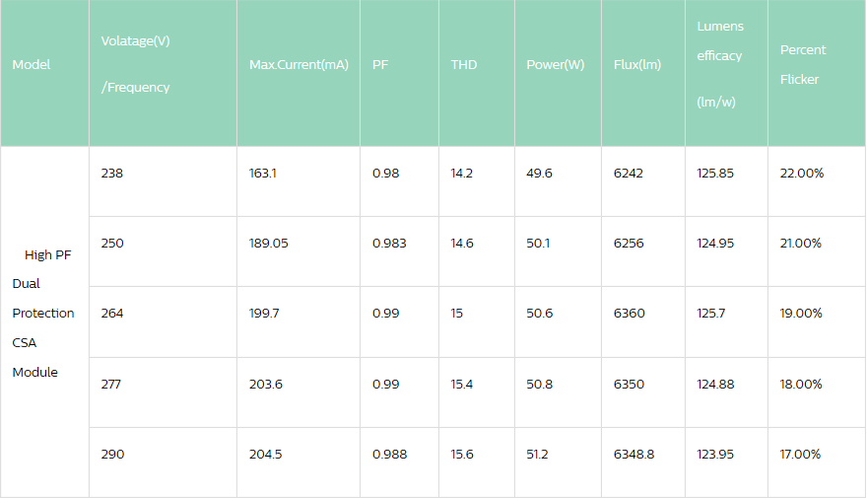Select the THD column header
Image resolution: width=868 pixels, height=498 pixels.
tap(464, 65)
